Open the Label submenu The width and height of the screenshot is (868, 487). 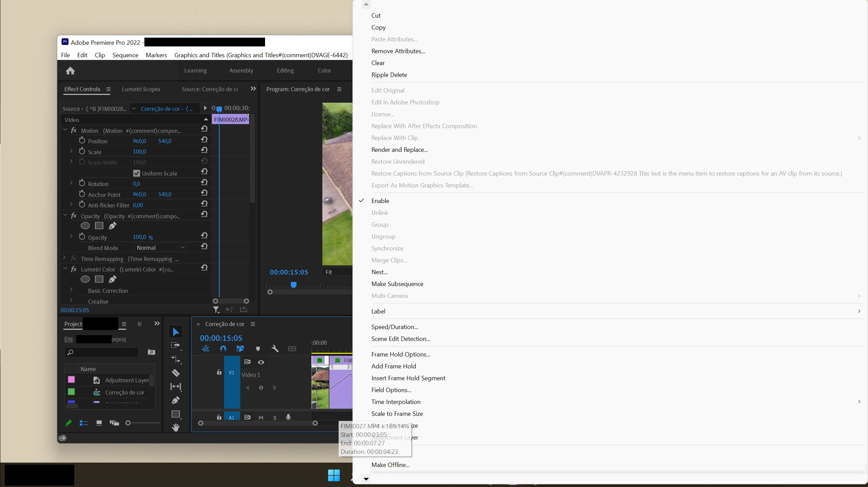point(378,311)
